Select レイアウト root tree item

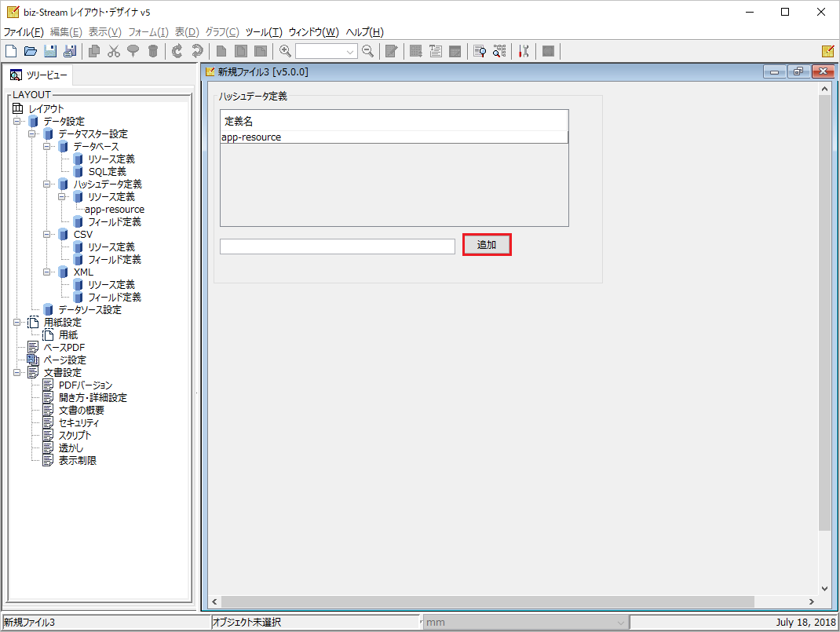pos(46,108)
